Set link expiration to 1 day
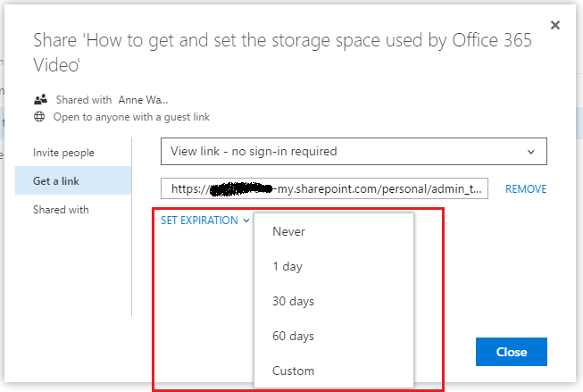 click(287, 266)
